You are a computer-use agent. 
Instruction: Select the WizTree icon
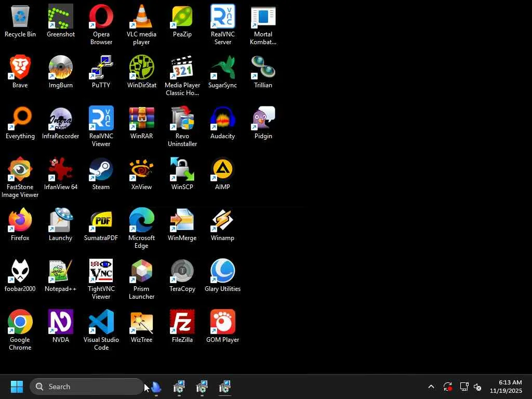(x=141, y=326)
